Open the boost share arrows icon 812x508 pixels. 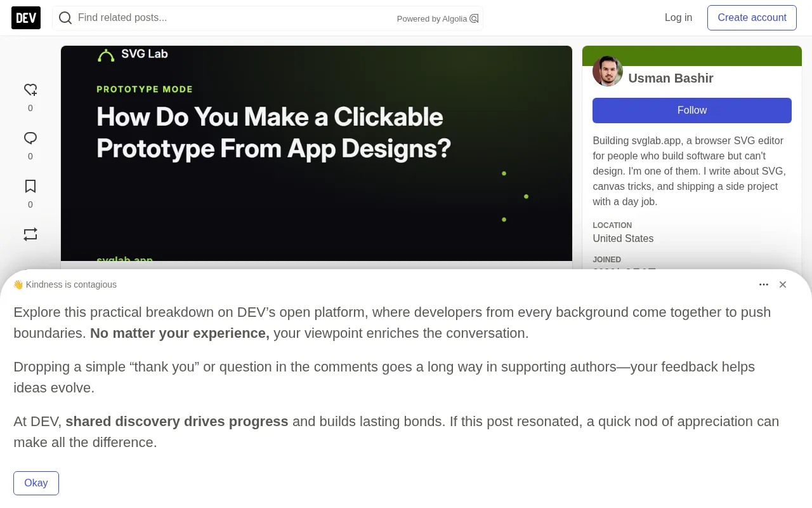tap(30, 234)
